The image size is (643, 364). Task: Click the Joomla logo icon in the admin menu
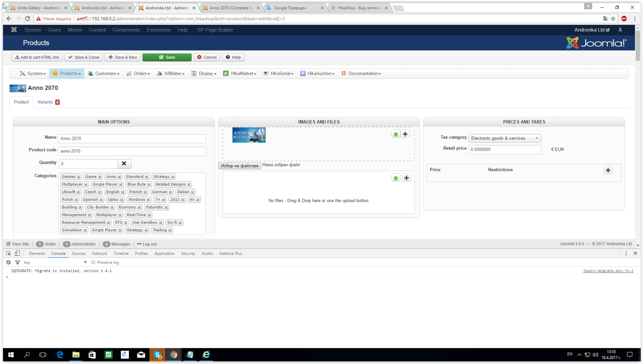(14, 30)
